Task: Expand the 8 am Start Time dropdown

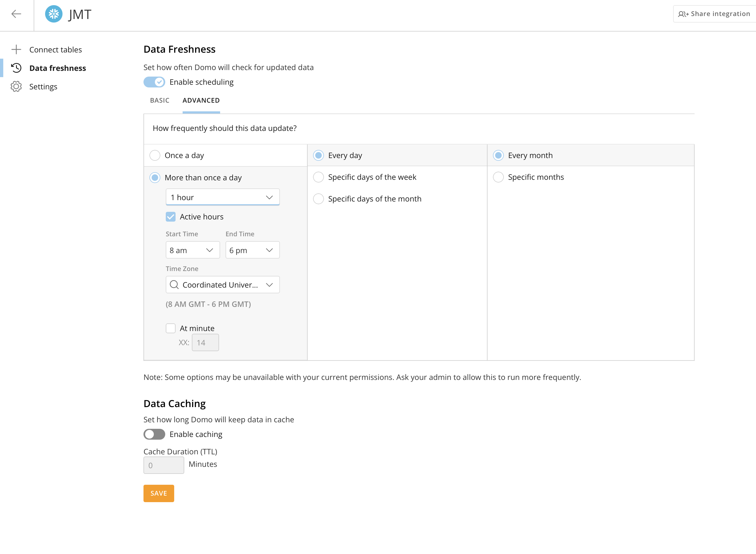Action: [192, 250]
